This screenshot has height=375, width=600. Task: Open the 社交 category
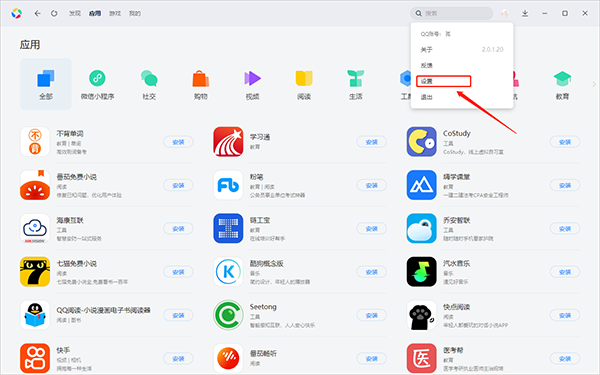tap(149, 85)
